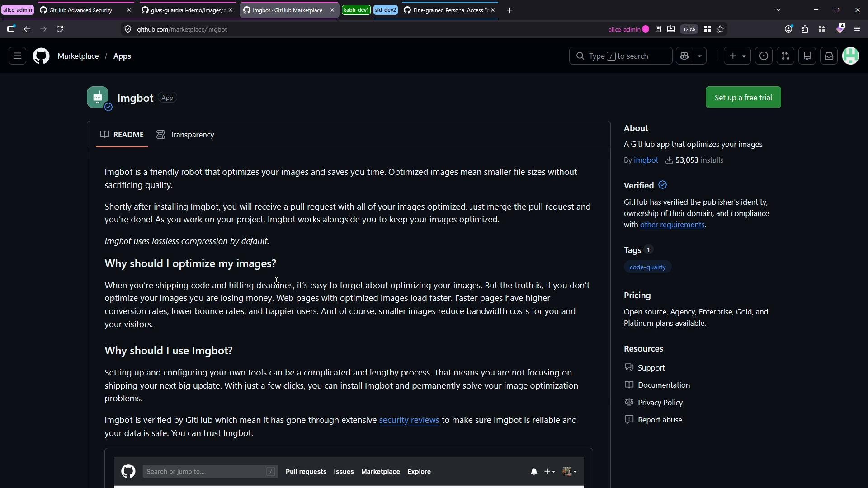
Task: Open the browser account profile icon
Action: point(789,29)
